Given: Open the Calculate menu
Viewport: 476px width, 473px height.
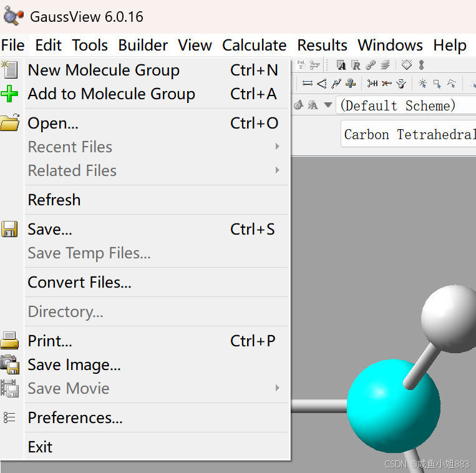Looking at the screenshot, I should (x=255, y=45).
